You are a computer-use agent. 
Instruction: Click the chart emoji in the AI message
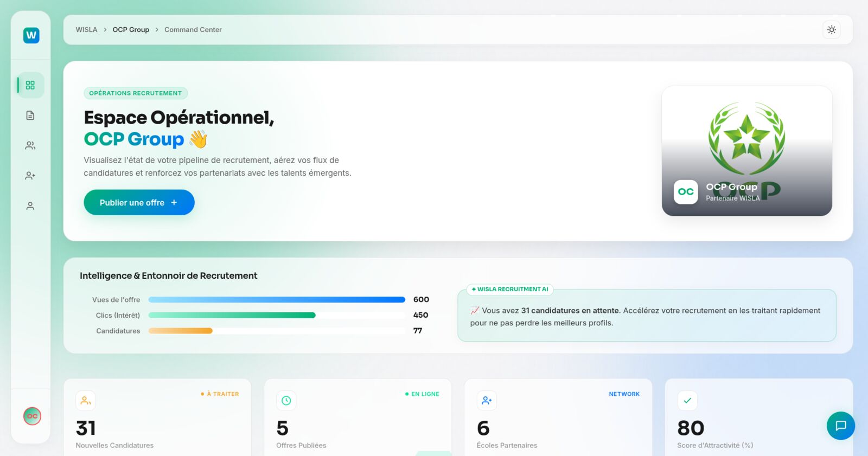coord(475,311)
